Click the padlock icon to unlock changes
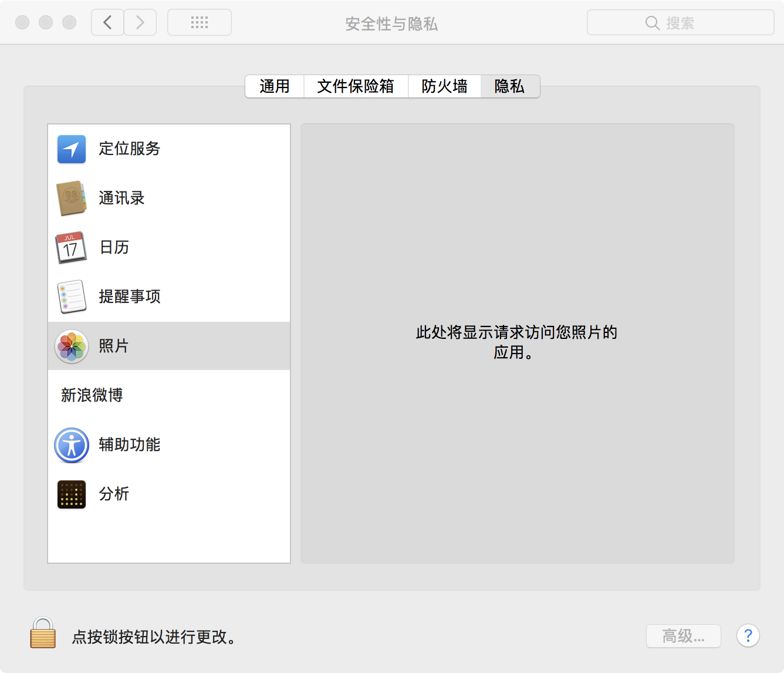 tap(43, 633)
